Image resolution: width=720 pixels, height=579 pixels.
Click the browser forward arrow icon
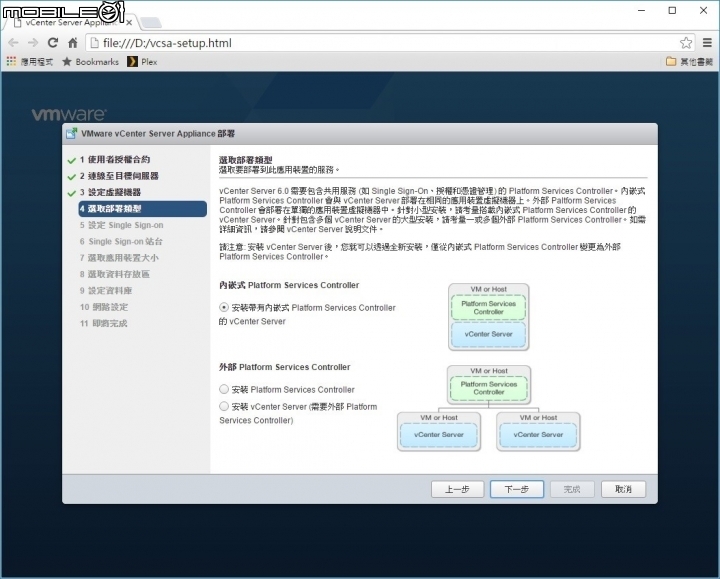pyautogui.click(x=33, y=43)
